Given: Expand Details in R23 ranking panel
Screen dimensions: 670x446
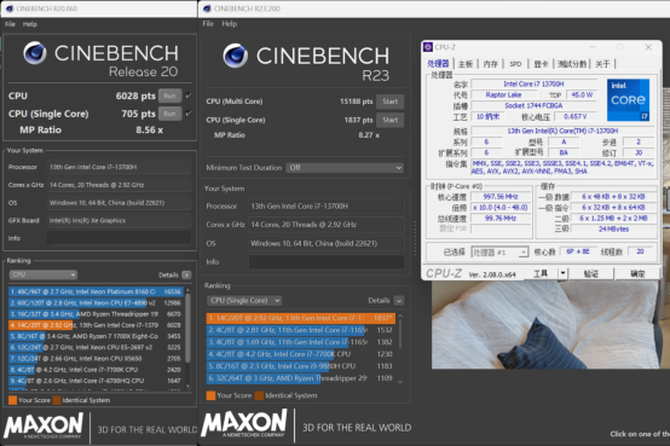Looking at the screenshot, I should pyautogui.click(x=399, y=301).
